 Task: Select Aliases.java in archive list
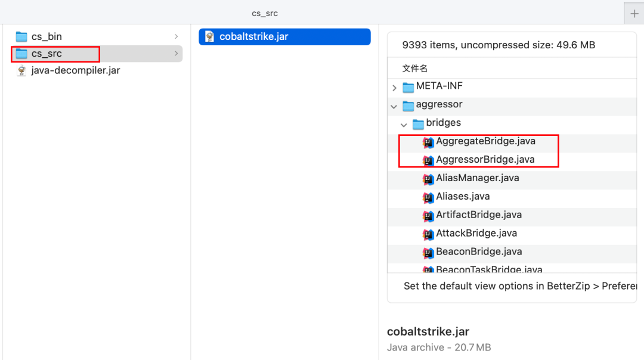512,198
